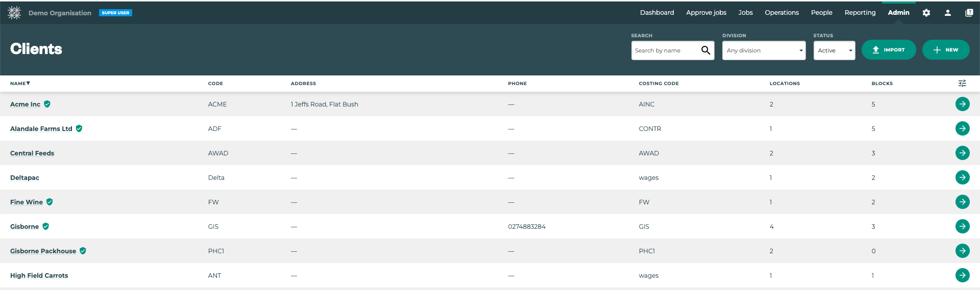Expand the Any division dropdown
The height and width of the screenshot is (290, 980).
click(x=764, y=50)
